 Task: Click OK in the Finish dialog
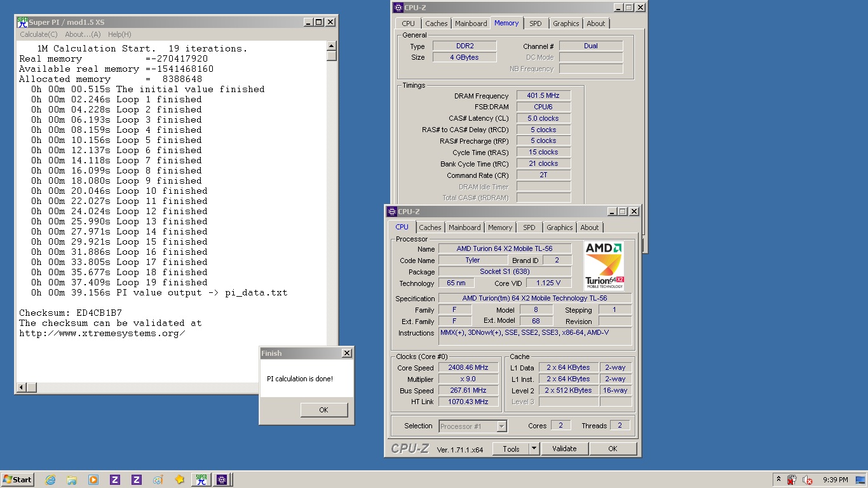(x=323, y=410)
